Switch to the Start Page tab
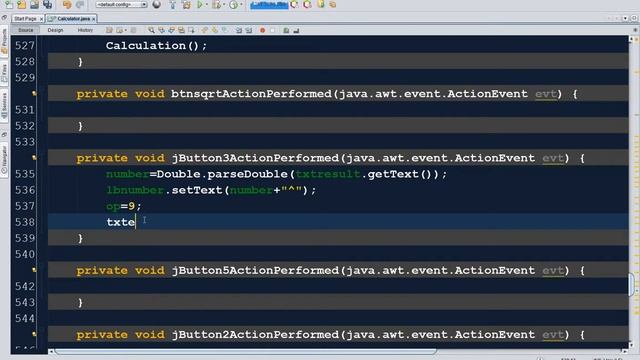Image resolution: width=640 pixels, height=360 pixels. pyautogui.click(x=25, y=19)
